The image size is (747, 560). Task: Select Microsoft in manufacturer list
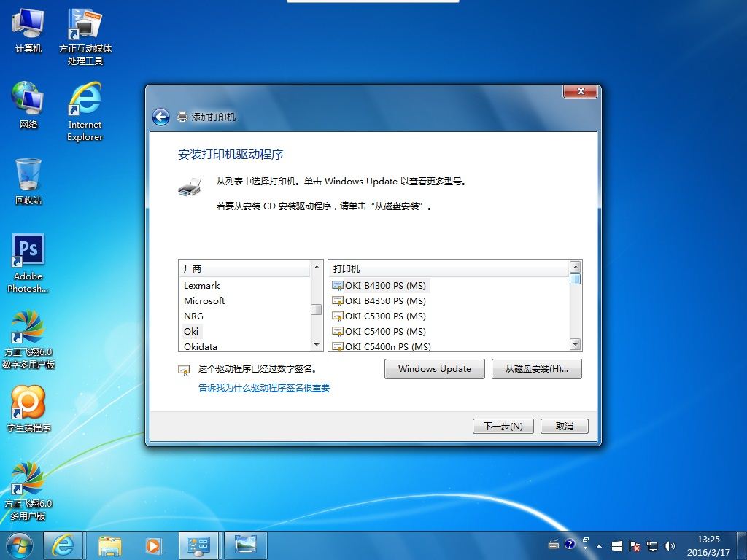pyautogui.click(x=204, y=301)
